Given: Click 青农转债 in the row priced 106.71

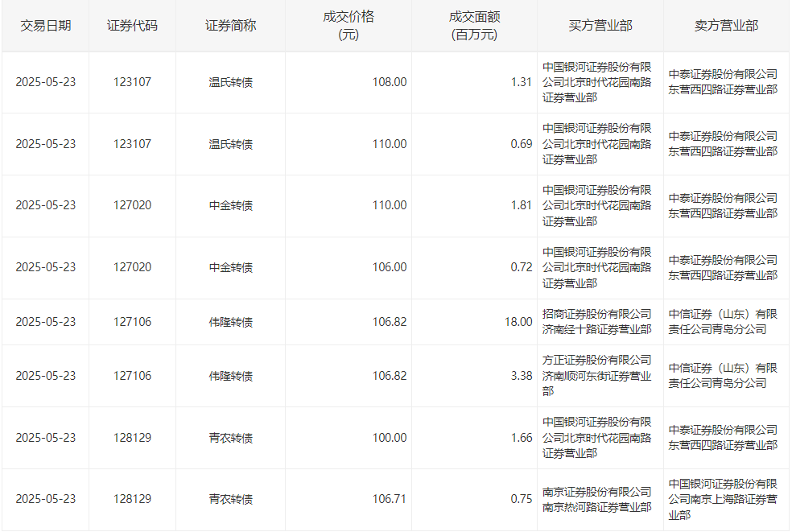Looking at the screenshot, I should pos(231,500).
